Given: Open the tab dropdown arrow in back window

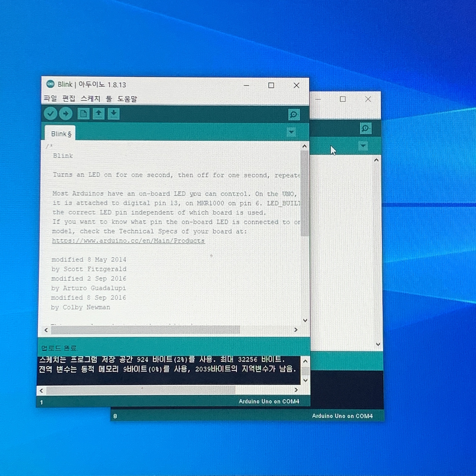Looking at the screenshot, I should (363, 146).
